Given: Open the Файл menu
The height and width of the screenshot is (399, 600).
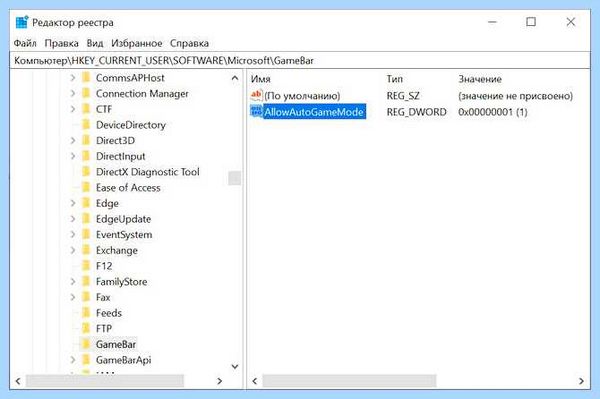Looking at the screenshot, I should (x=25, y=43).
